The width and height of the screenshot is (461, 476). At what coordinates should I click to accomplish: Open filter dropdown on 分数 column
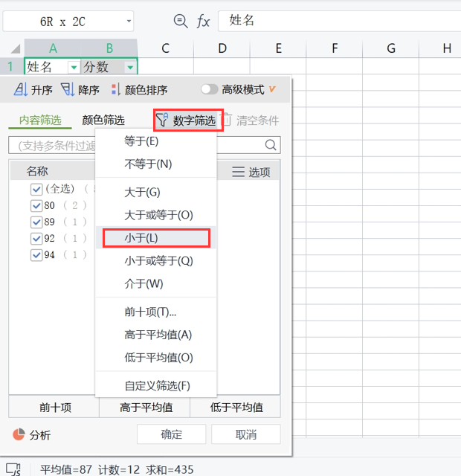(x=130, y=68)
